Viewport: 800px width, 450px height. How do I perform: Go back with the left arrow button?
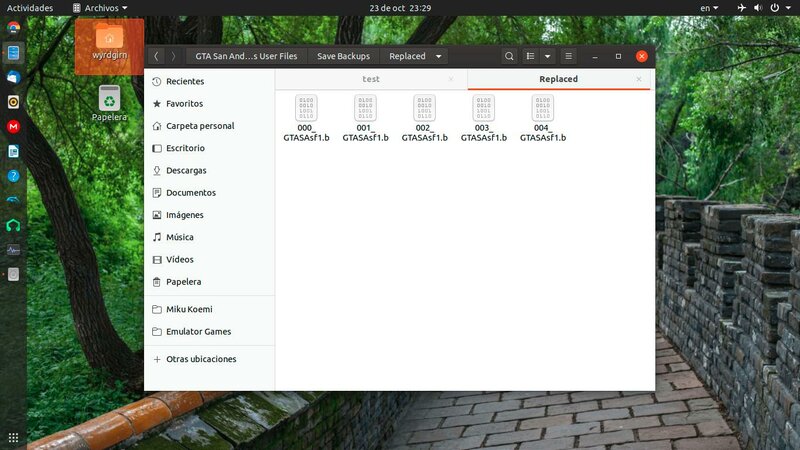pos(156,56)
